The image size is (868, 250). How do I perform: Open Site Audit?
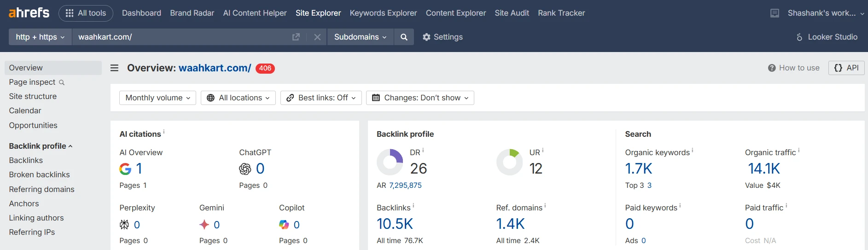[x=512, y=13]
